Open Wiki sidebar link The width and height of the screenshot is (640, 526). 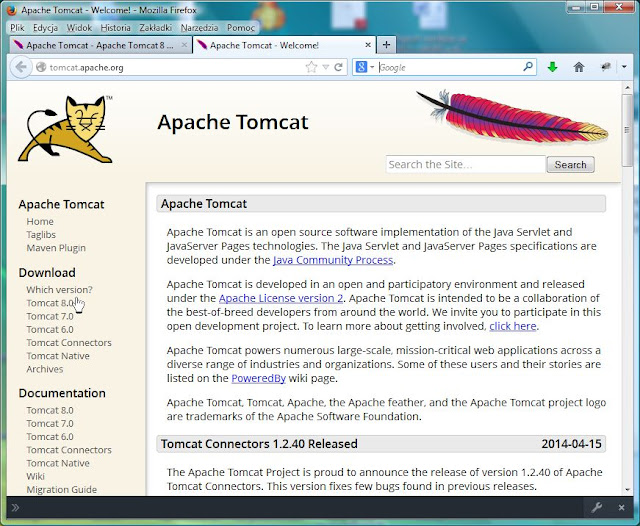36,476
